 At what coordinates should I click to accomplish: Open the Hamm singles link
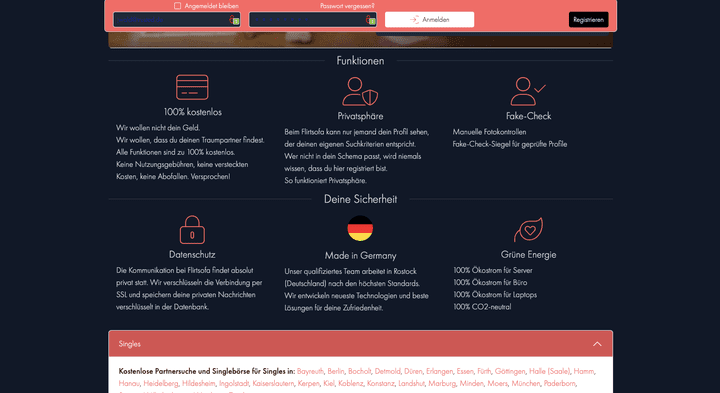tap(583, 371)
